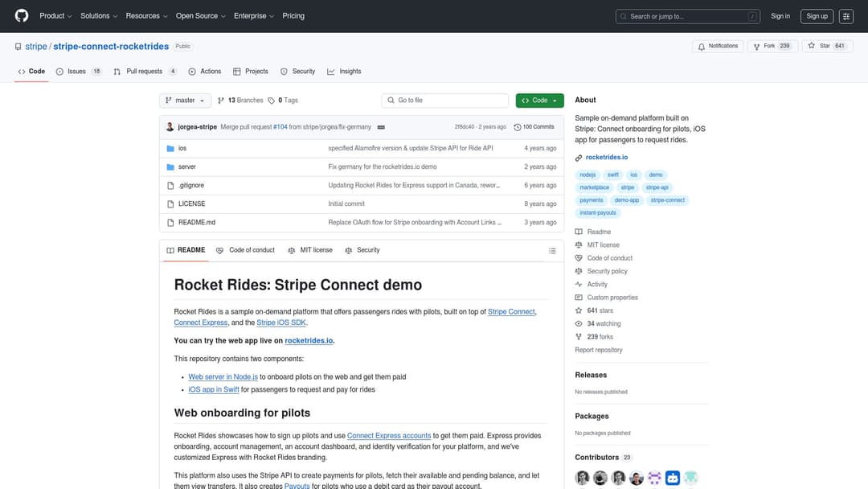
Task: Select the MIT license README tab
Action: (x=310, y=250)
